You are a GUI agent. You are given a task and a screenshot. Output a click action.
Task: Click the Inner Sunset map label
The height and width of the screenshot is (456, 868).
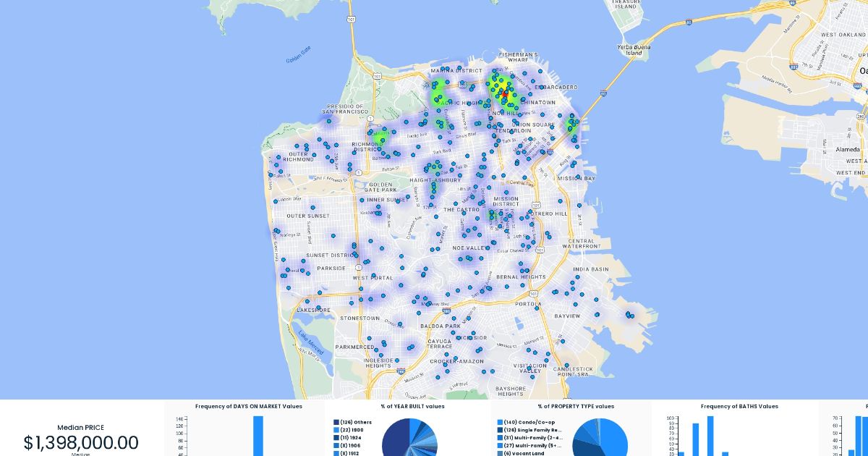(x=387, y=200)
